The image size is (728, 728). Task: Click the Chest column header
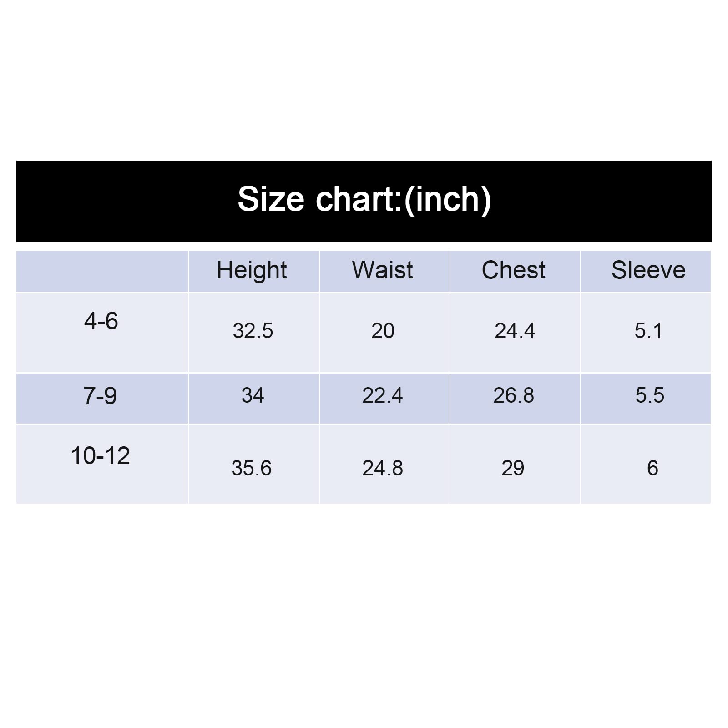coord(513,270)
